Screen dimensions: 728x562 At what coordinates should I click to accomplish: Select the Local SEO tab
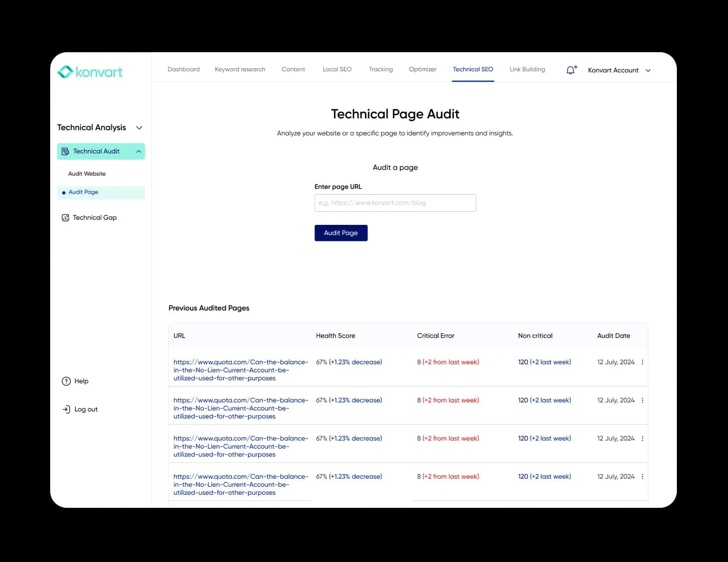point(337,70)
